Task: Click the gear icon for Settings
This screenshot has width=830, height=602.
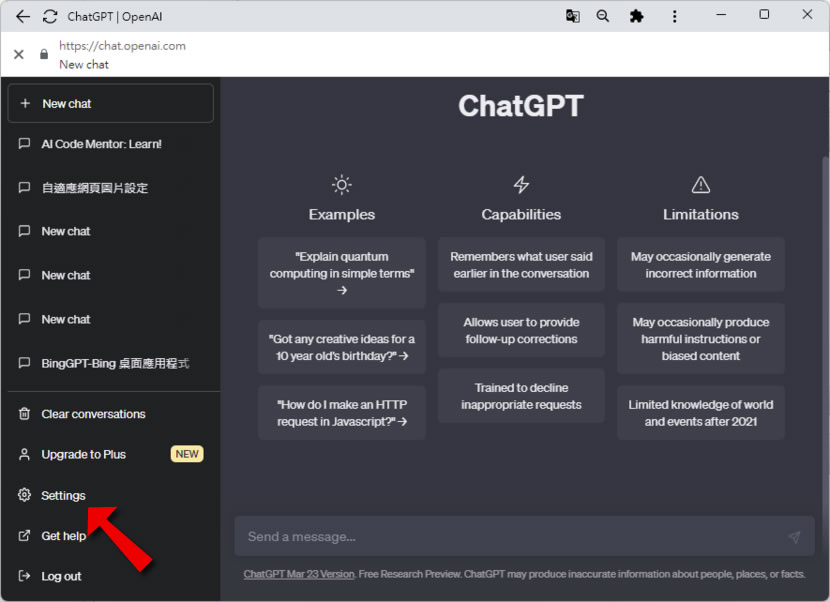Action: click(24, 495)
